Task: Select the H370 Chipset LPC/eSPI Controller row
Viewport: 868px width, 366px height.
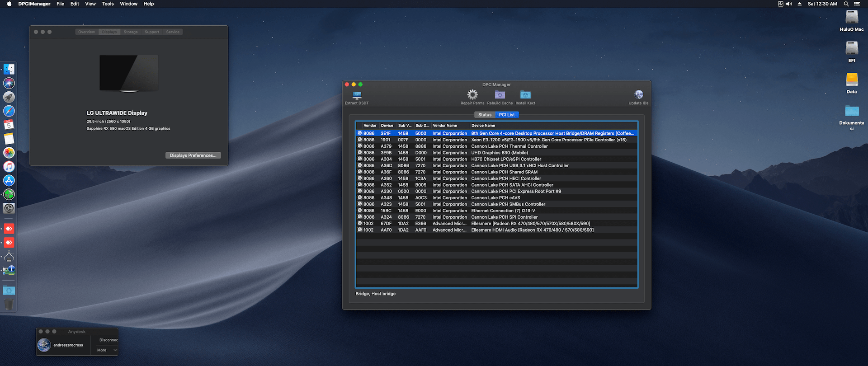Action: (496, 159)
